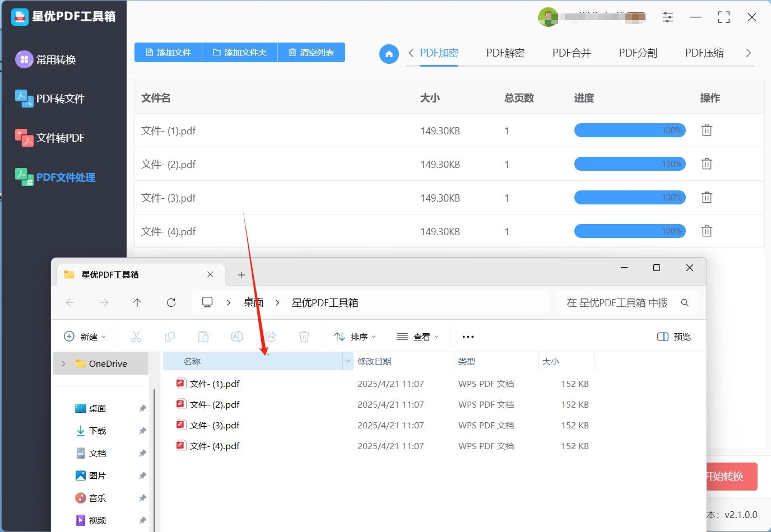Close the 星优PDF工具箱 Explorer tab

[x=210, y=274]
